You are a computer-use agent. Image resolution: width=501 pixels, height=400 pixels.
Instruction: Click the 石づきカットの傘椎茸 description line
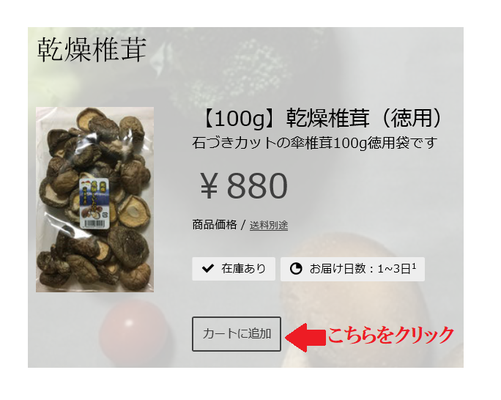click(x=314, y=143)
